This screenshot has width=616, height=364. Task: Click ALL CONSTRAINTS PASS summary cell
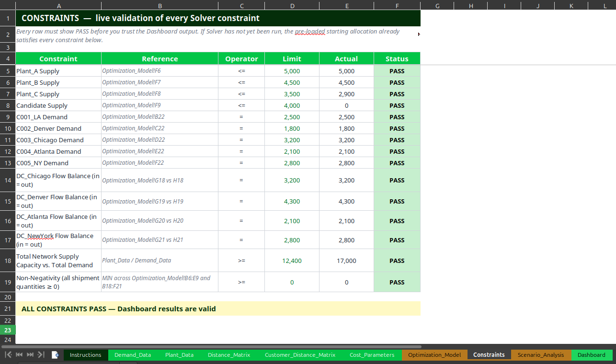point(218,308)
